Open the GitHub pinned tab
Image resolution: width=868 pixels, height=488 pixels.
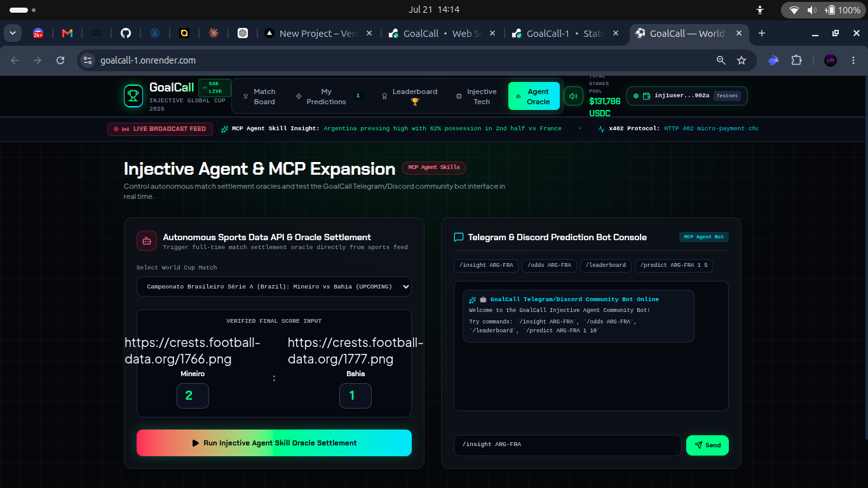(x=126, y=33)
